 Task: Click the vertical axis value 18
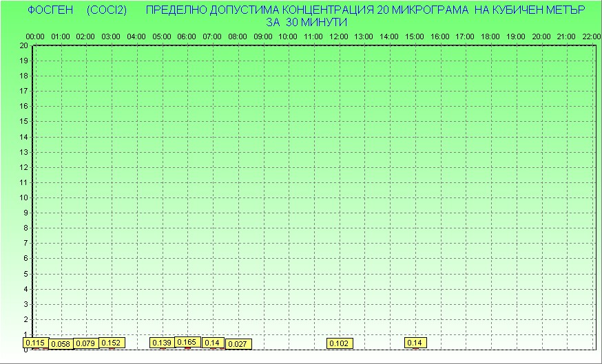click(x=24, y=76)
